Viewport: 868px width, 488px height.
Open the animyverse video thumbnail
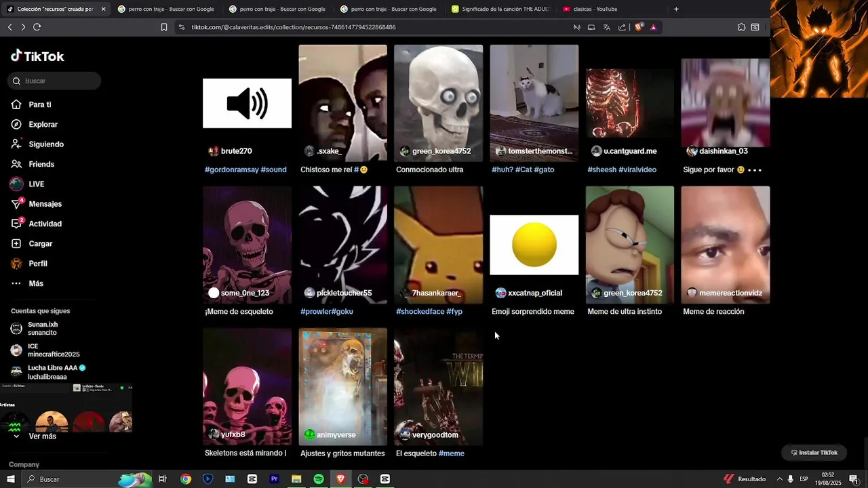click(x=342, y=386)
